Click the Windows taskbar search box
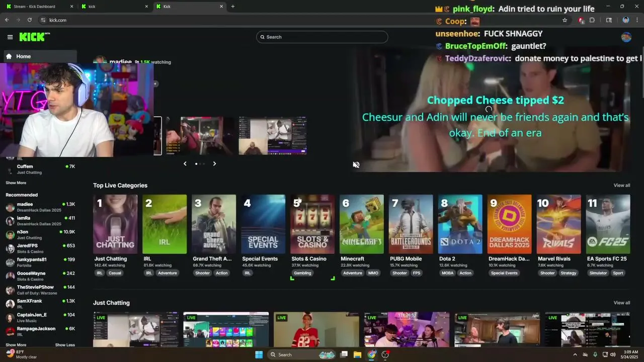Screen dimensions: 644x362 [x=301, y=354]
